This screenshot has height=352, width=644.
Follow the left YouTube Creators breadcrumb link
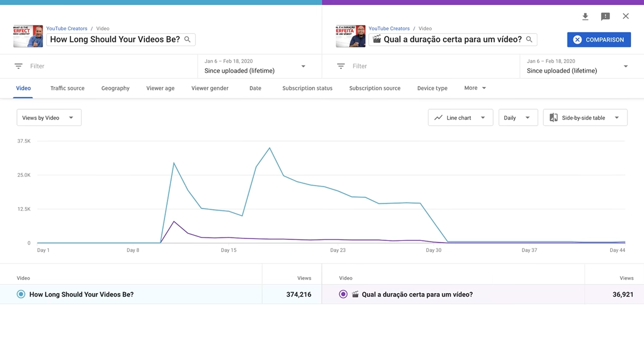coord(66,29)
